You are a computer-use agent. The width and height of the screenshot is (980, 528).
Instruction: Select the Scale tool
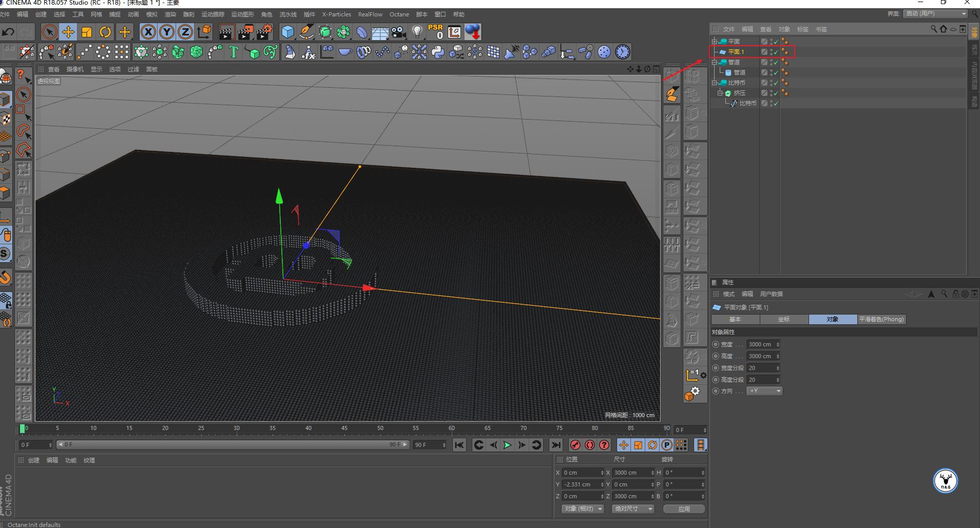click(x=87, y=32)
